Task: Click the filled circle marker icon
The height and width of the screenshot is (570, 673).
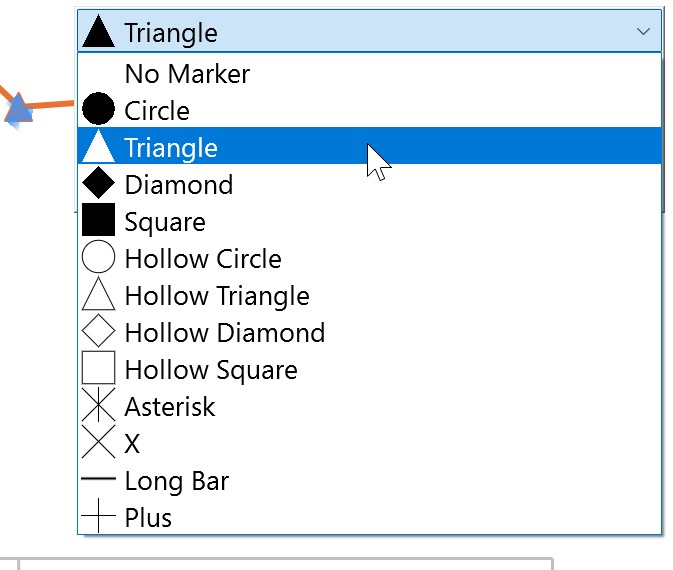Action: [x=98, y=110]
